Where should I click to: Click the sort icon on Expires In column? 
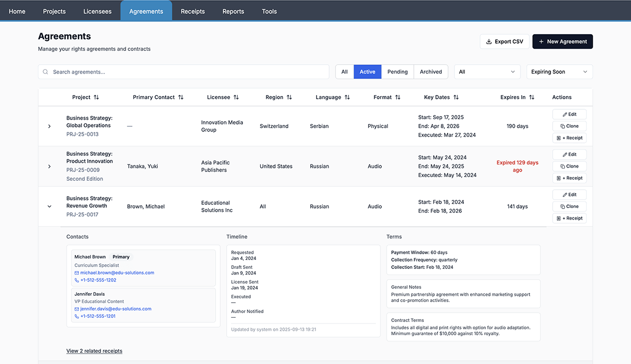click(531, 97)
